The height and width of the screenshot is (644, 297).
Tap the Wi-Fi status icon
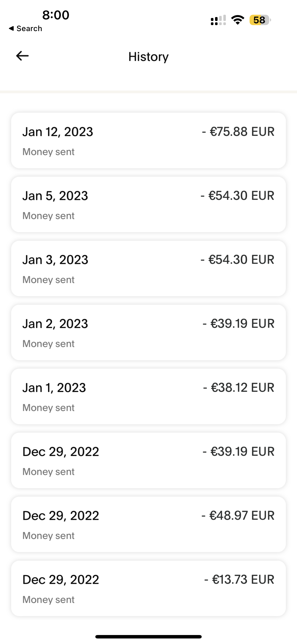238,20
